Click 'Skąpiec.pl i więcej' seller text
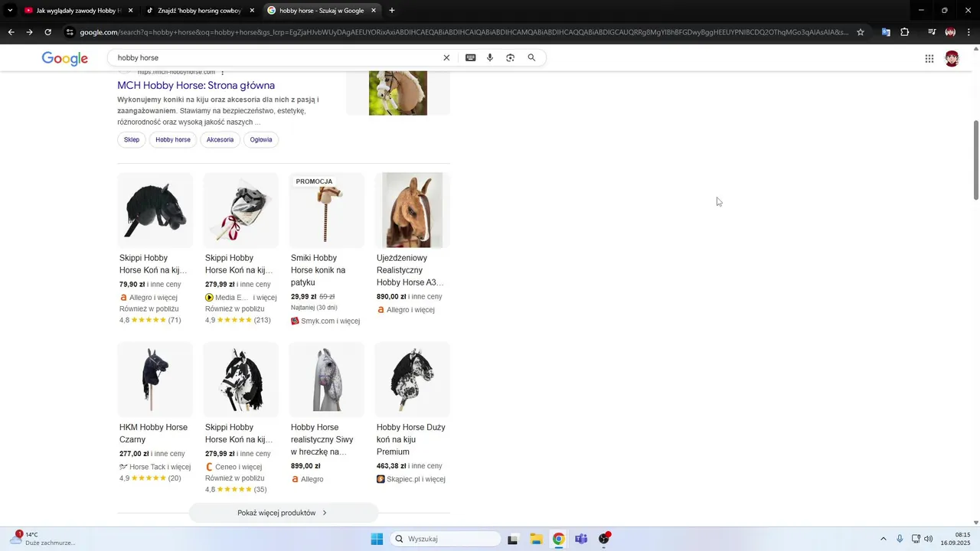Image resolution: width=980 pixels, height=551 pixels. [x=416, y=479]
